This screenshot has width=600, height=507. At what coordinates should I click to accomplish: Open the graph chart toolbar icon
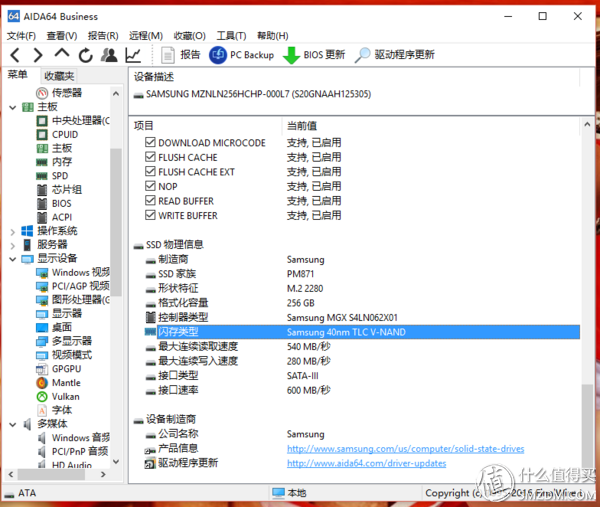click(133, 55)
